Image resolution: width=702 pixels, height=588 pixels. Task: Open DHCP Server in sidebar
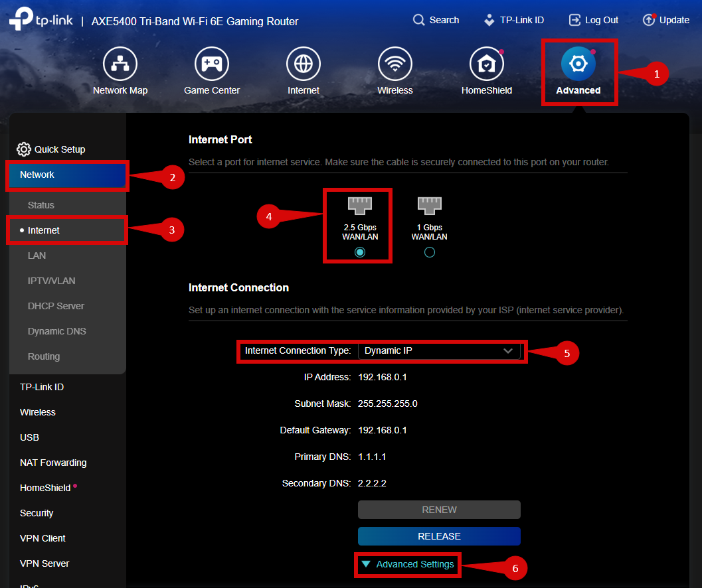(56, 306)
